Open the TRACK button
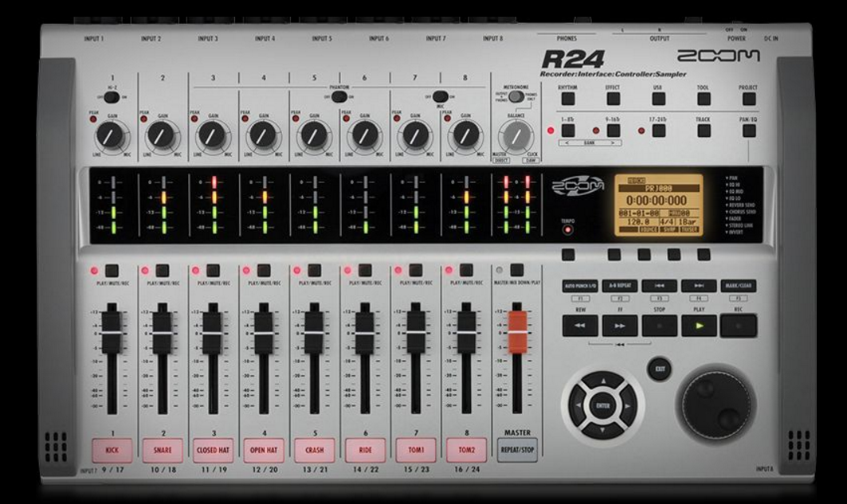Viewport: 847px width, 504px height. (x=704, y=131)
